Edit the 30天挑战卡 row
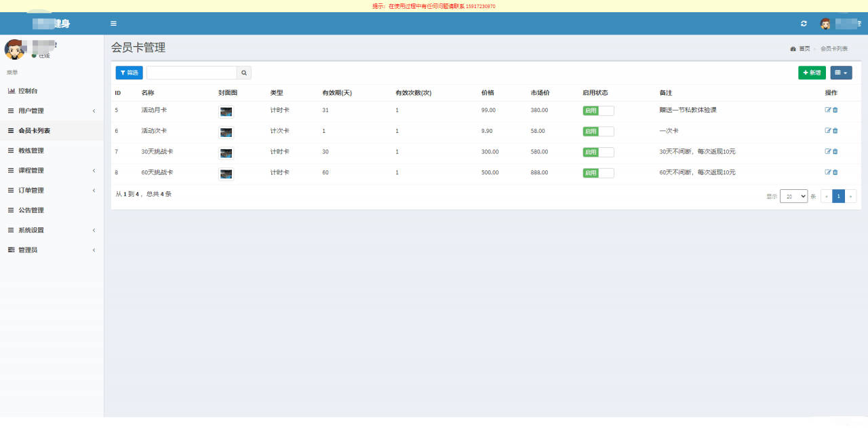The height and width of the screenshot is (428, 868). (827, 151)
